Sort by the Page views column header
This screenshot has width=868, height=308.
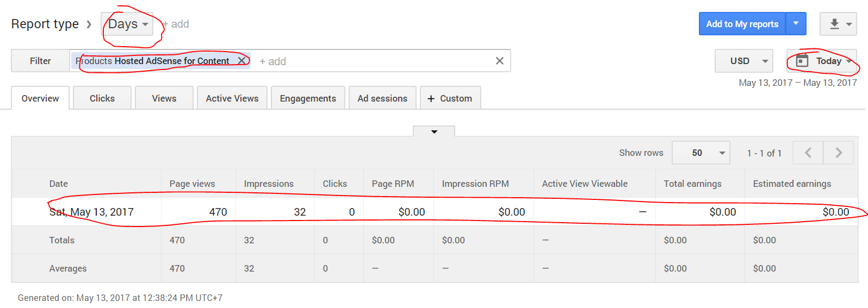(x=192, y=184)
